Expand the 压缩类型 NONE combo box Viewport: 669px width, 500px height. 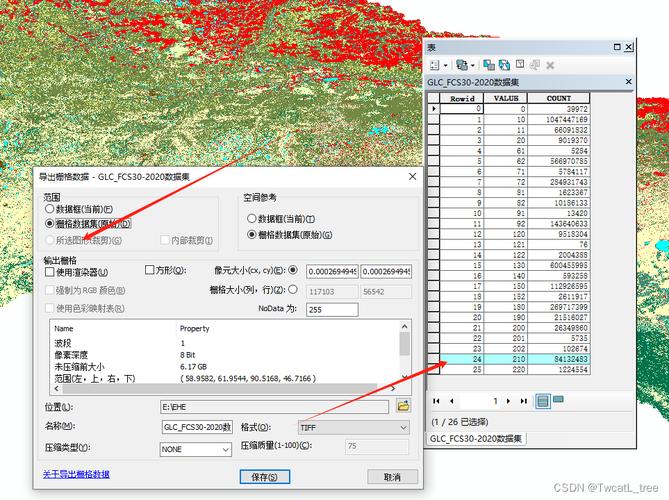[196, 449]
